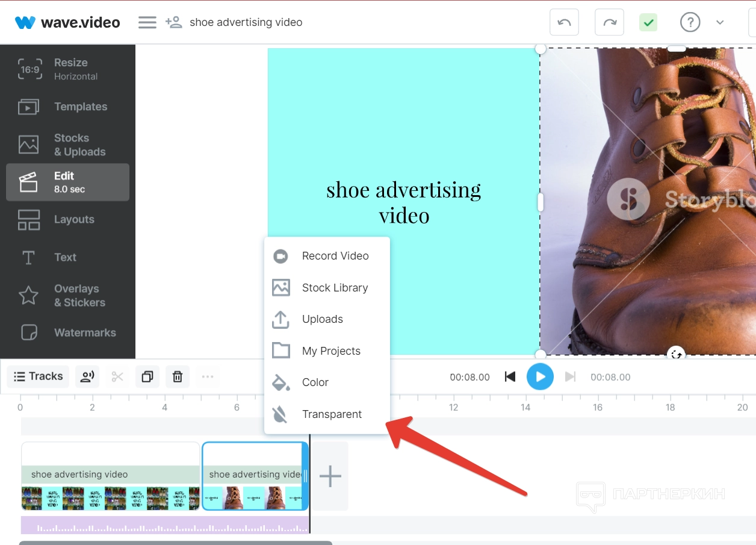Screen dimensions: 756x545
Task: Expand the chevron next to help
Action: pos(720,23)
